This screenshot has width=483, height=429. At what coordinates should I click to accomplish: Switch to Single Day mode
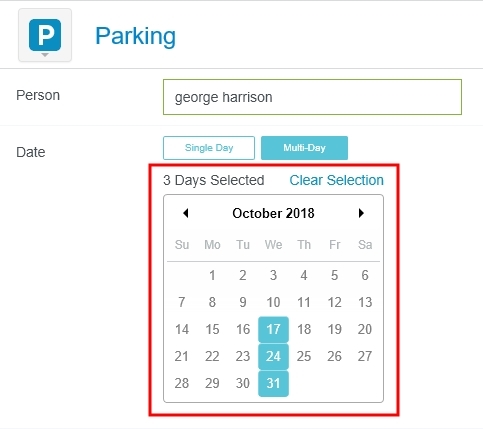[x=209, y=148]
